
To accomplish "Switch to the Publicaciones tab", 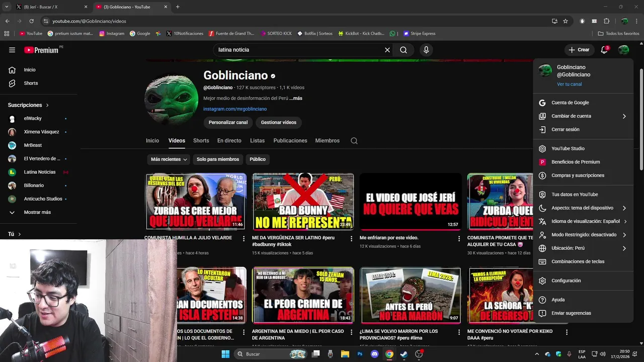I will [x=290, y=141].
